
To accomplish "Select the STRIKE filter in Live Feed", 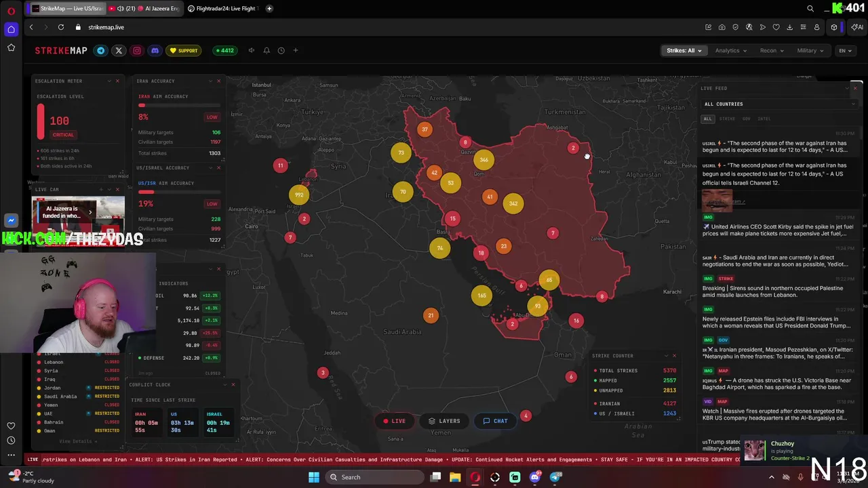I will 727,119.
